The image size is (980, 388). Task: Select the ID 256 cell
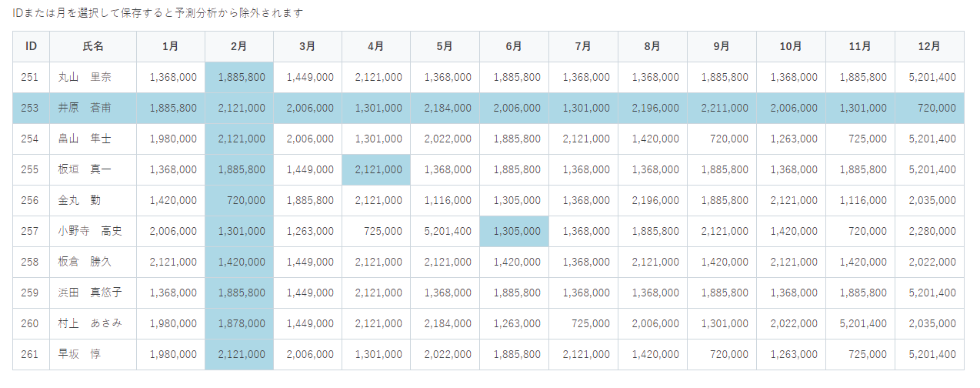pos(31,200)
